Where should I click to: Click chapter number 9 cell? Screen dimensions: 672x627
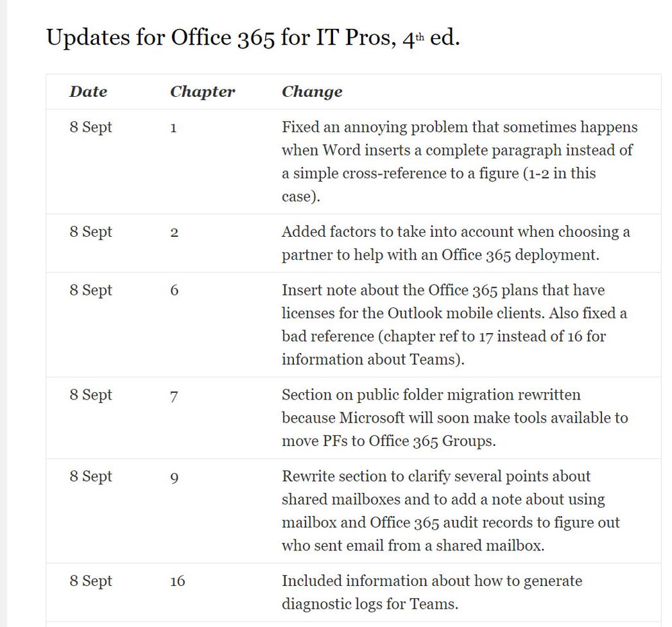[174, 478]
